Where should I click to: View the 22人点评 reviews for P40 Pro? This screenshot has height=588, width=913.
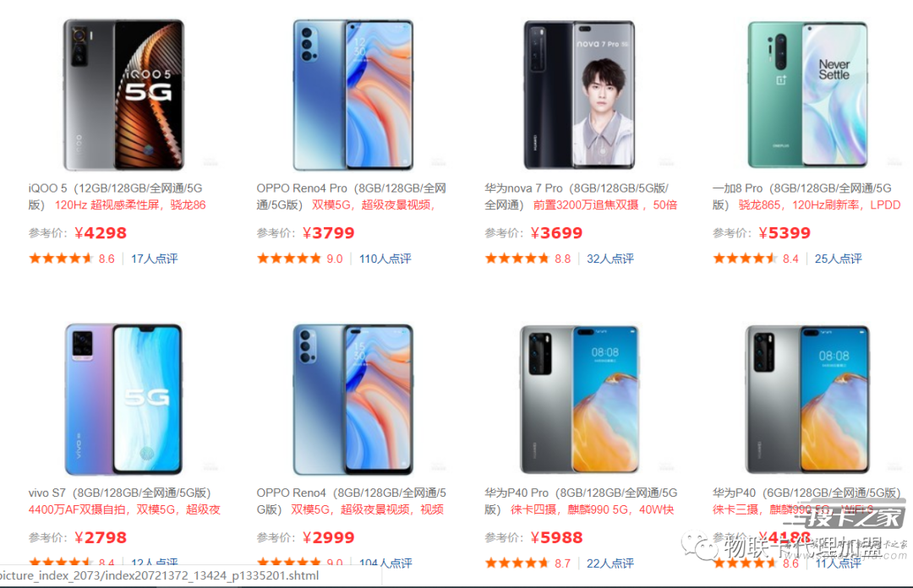[x=610, y=563]
